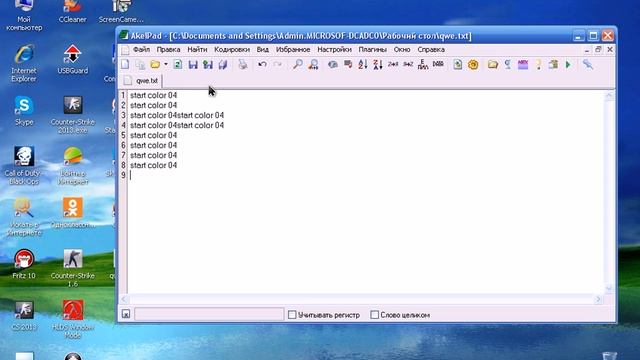This screenshot has width=640, height=360.
Task: Click the E-over-letters text icon in toolbar
Action: pos(423,64)
